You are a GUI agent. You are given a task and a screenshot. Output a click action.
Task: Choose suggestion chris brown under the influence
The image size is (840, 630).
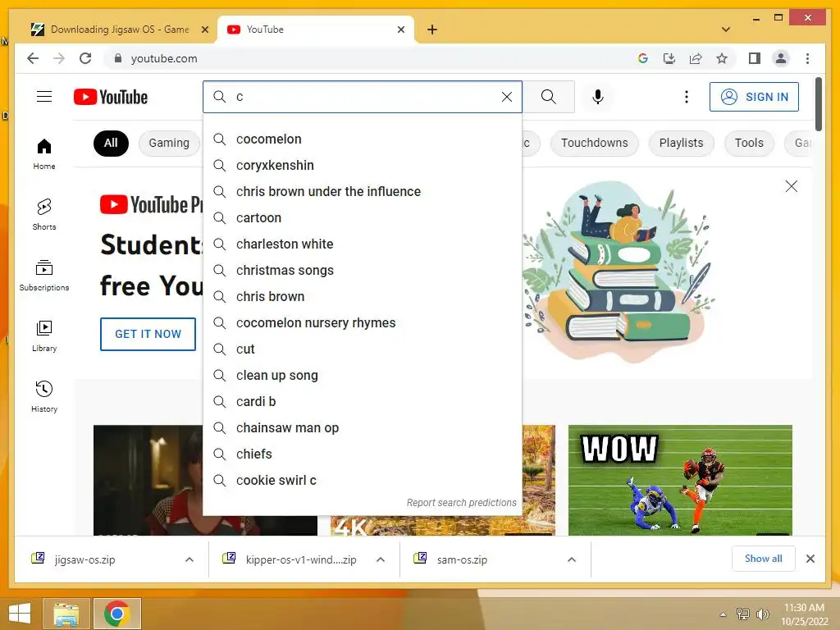(x=363, y=192)
